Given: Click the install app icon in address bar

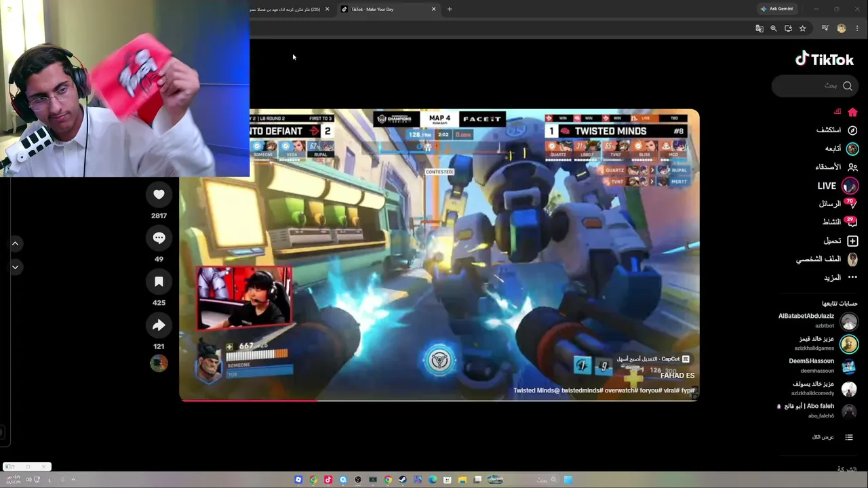Looking at the screenshot, I should pos(788,28).
